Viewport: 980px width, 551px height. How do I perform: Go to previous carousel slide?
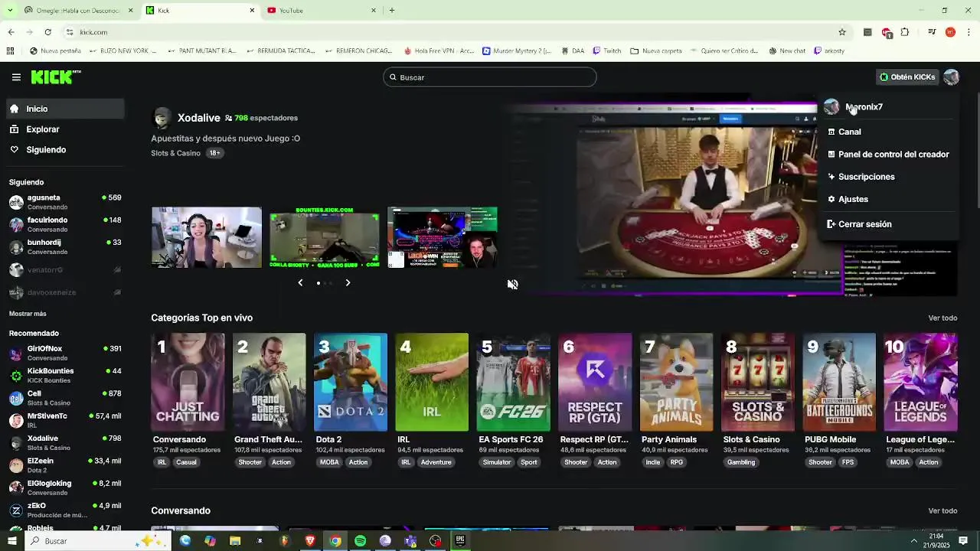coord(300,282)
